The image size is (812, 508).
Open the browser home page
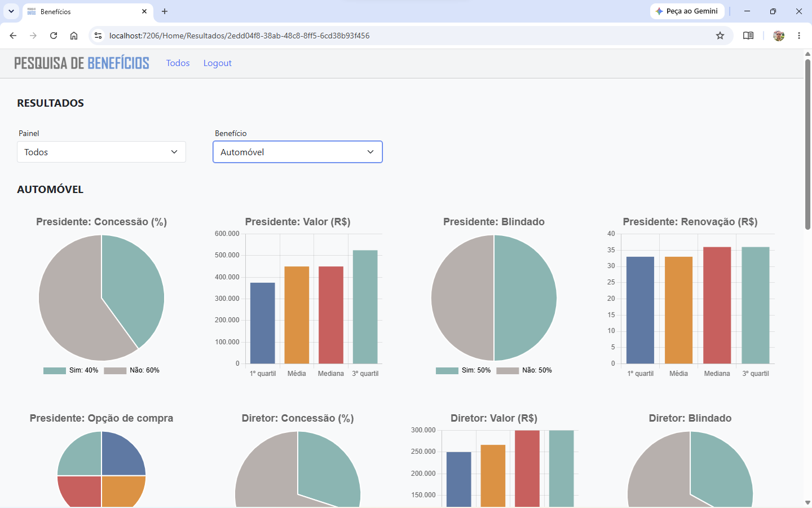click(x=74, y=36)
